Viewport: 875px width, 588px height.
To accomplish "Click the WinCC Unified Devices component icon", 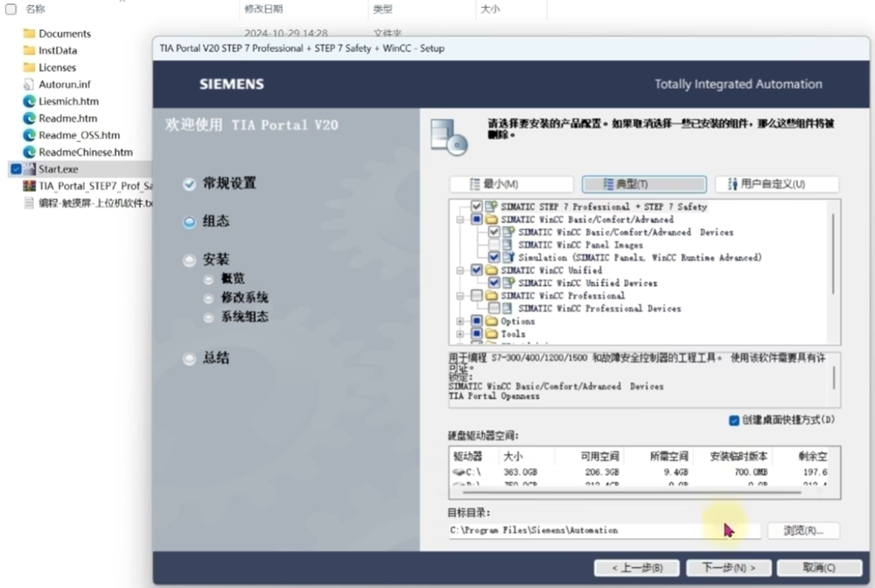I will tap(508, 283).
